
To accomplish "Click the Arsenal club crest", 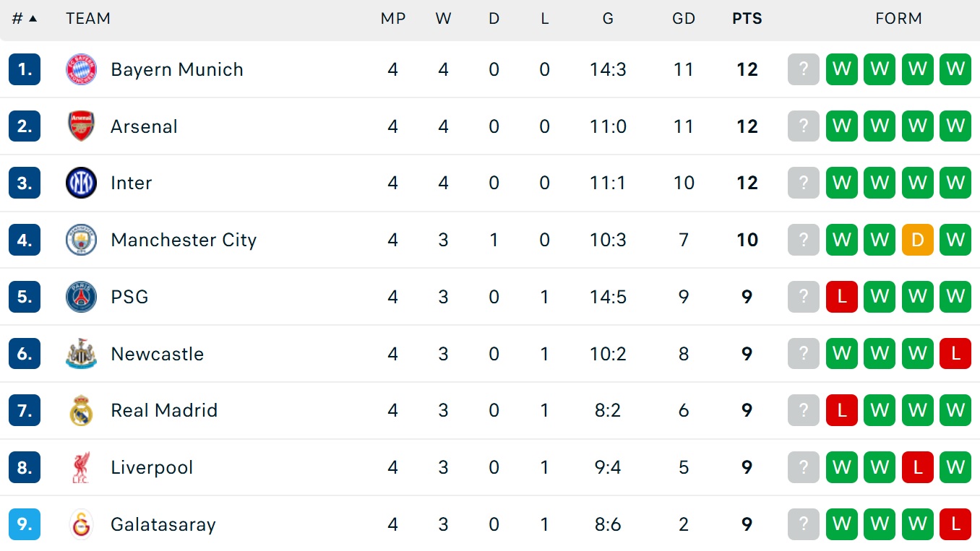I will coord(81,126).
